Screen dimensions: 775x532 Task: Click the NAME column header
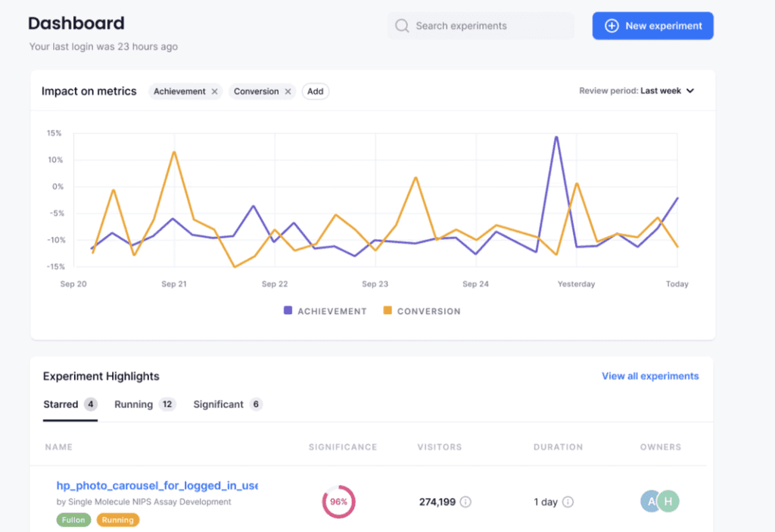[x=59, y=447]
